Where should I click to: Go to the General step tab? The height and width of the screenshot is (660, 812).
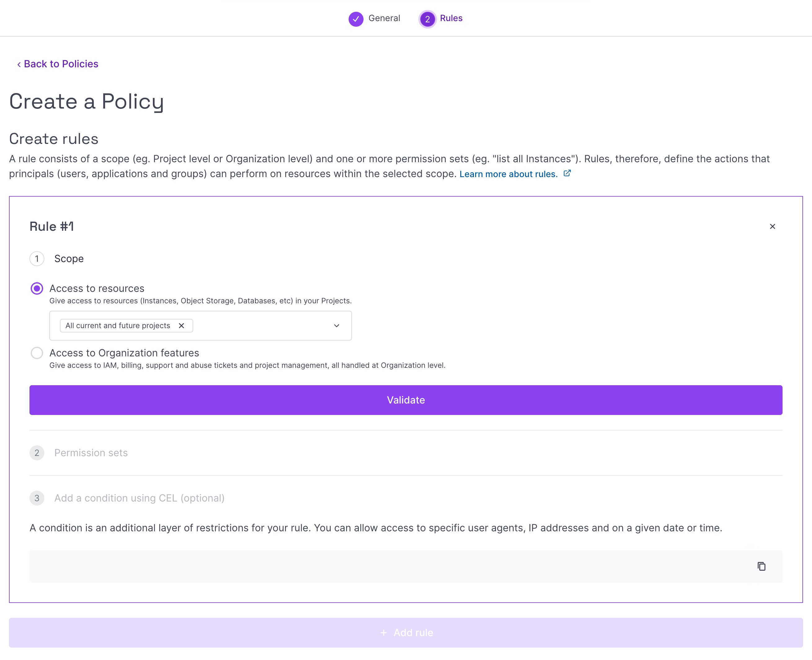[x=384, y=18]
